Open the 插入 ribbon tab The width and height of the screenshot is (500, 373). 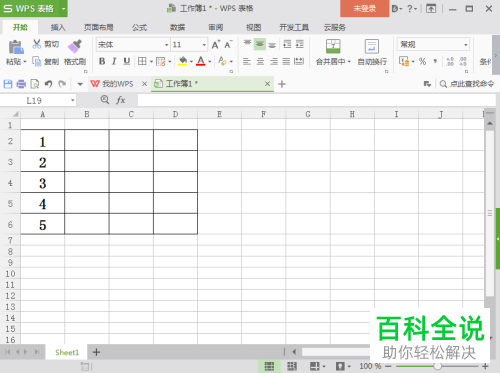pos(58,27)
